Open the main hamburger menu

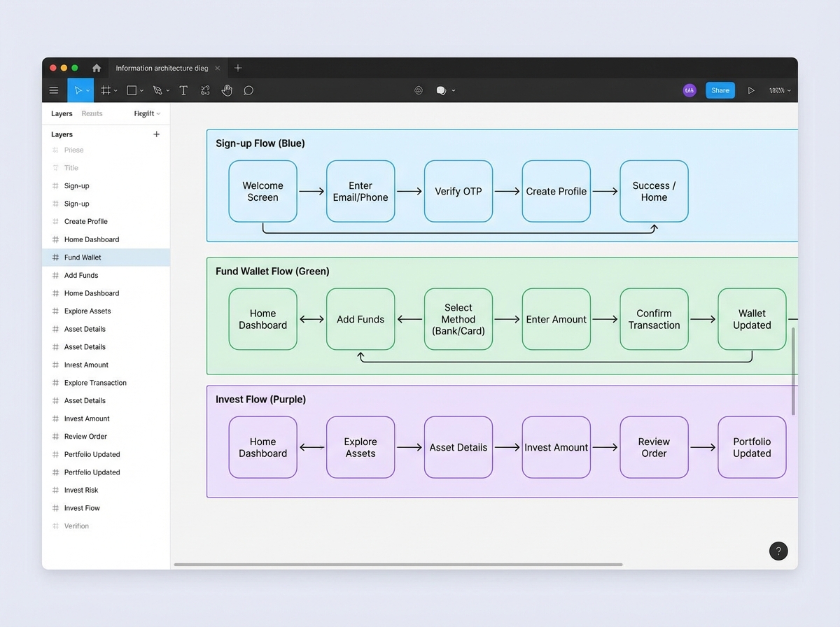(x=54, y=90)
